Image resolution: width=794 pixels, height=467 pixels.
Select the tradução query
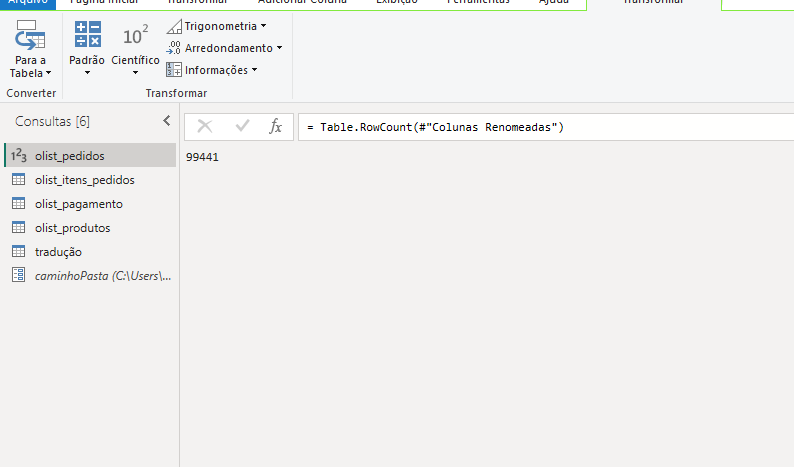tap(90, 252)
